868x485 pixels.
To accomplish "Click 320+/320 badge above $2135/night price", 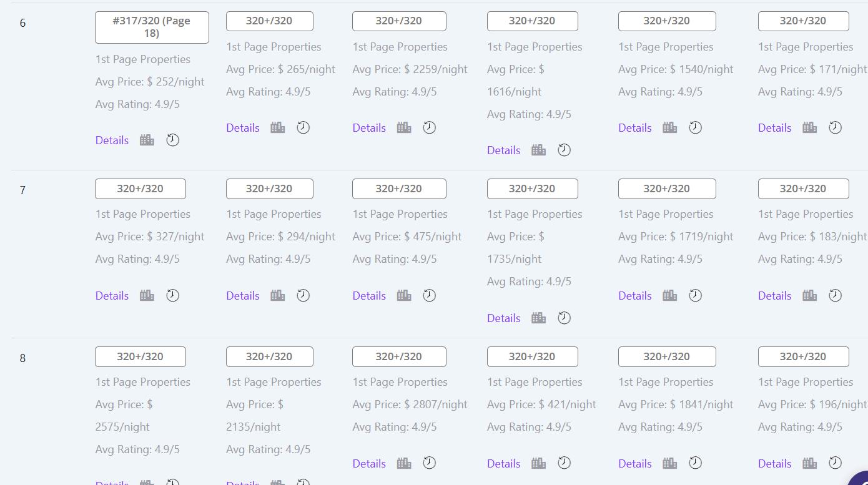I will (270, 356).
